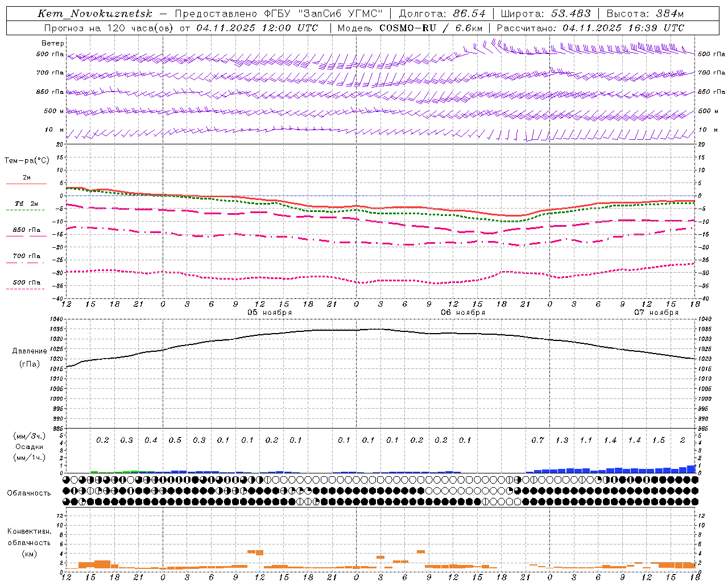Screen dimensions: 728x582
Task: Select the 'Долгота: 86.54' longitude value
Action: click(x=442, y=14)
